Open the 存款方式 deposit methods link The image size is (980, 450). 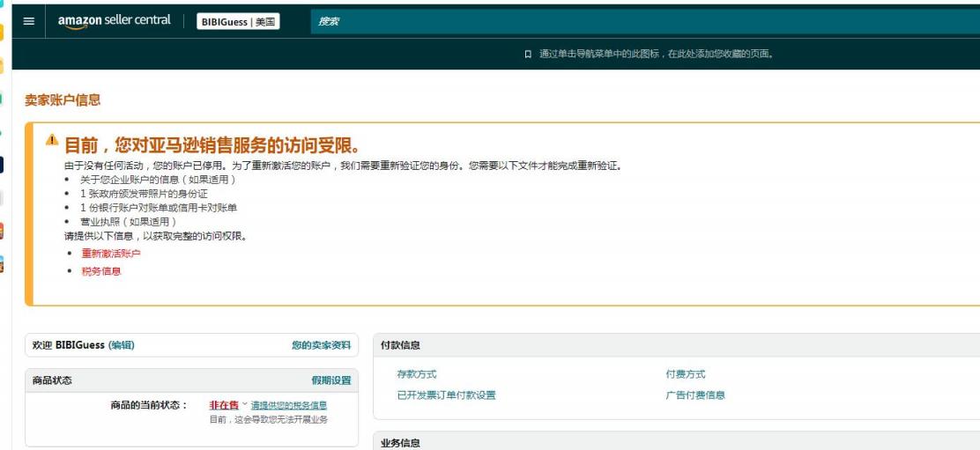(416, 374)
